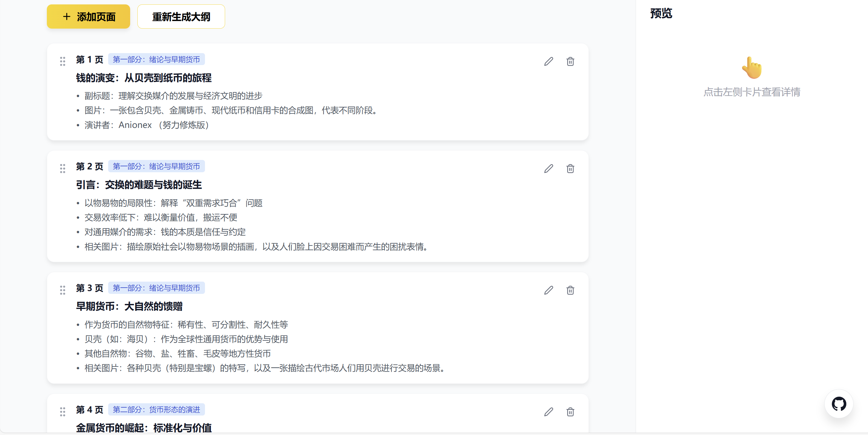The image size is (868, 435).
Task: Delete page 1 with the trash icon
Action: (x=570, y=61)
